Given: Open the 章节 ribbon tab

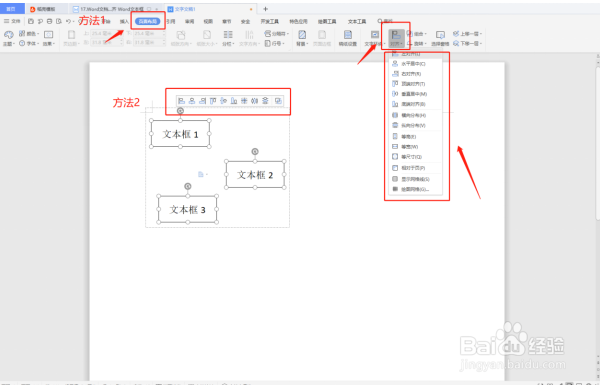Looking at the screenshot, I should point(227,21).
